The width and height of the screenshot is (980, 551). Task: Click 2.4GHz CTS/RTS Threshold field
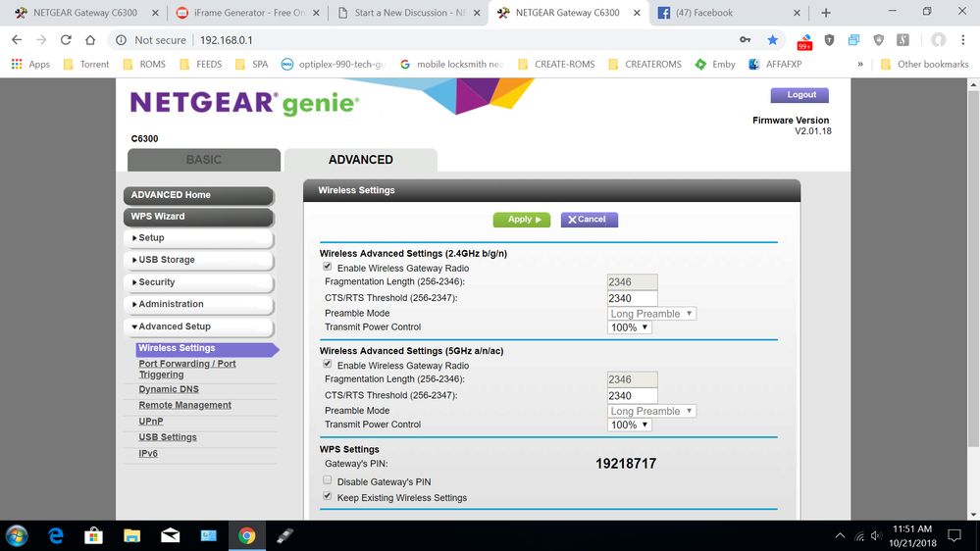632,299
